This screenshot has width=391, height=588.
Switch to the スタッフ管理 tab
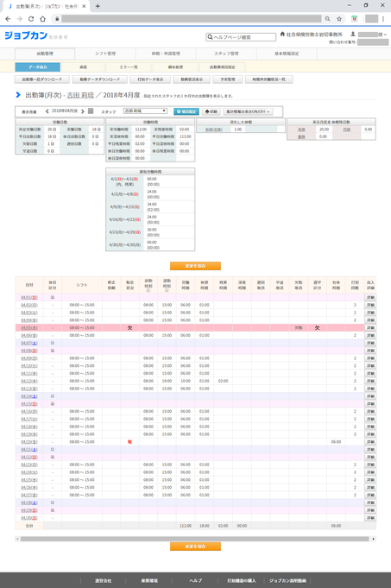point(226,54)
